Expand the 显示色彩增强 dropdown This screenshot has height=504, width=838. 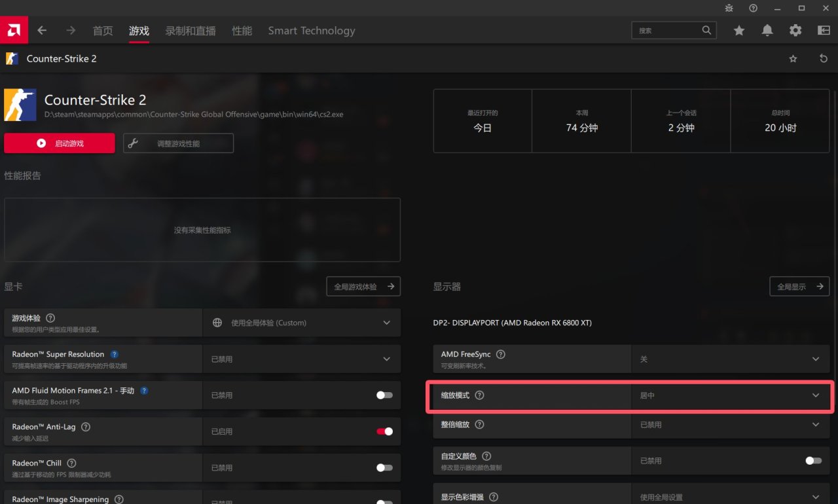coord(731,497)
